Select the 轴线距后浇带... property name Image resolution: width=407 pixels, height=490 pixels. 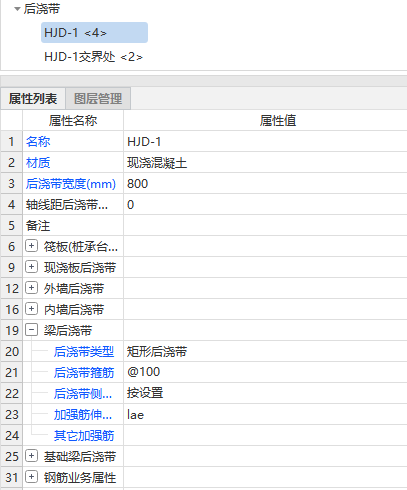[x=67, y=205]
